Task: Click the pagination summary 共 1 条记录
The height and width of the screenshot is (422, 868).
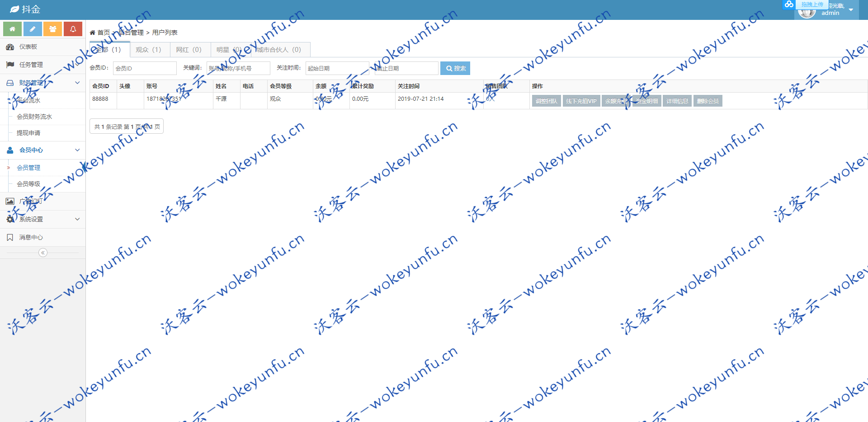Action: point(127,127)
